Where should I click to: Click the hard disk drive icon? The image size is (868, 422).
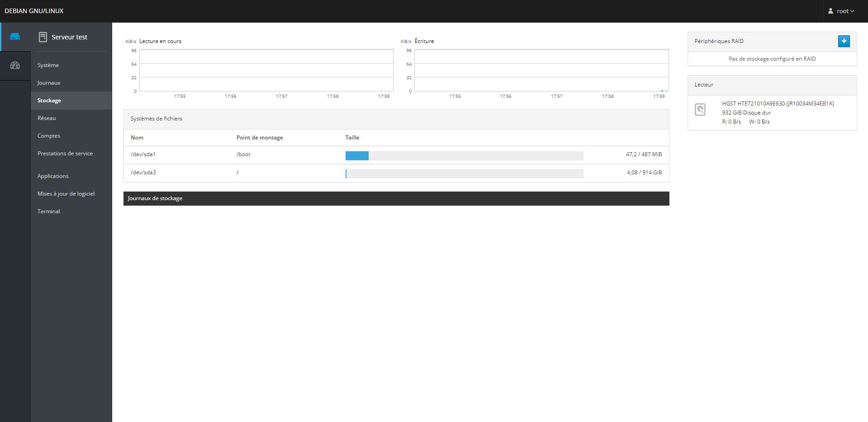point(700,110)
